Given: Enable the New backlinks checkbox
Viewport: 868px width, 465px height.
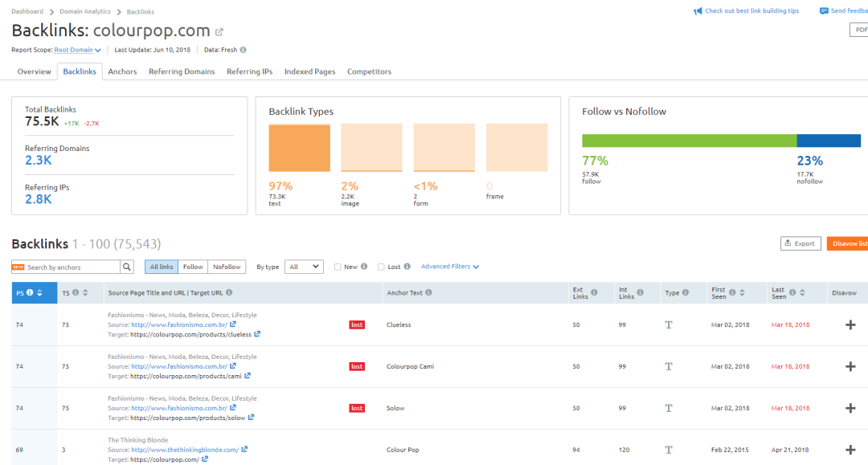Looking at the screenshot, I should coord(338,267).
